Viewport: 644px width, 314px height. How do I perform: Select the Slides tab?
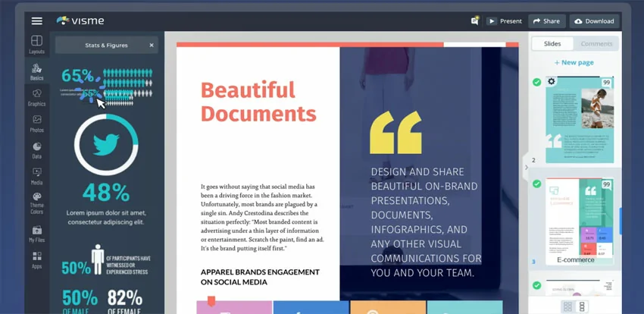point(552,44)
